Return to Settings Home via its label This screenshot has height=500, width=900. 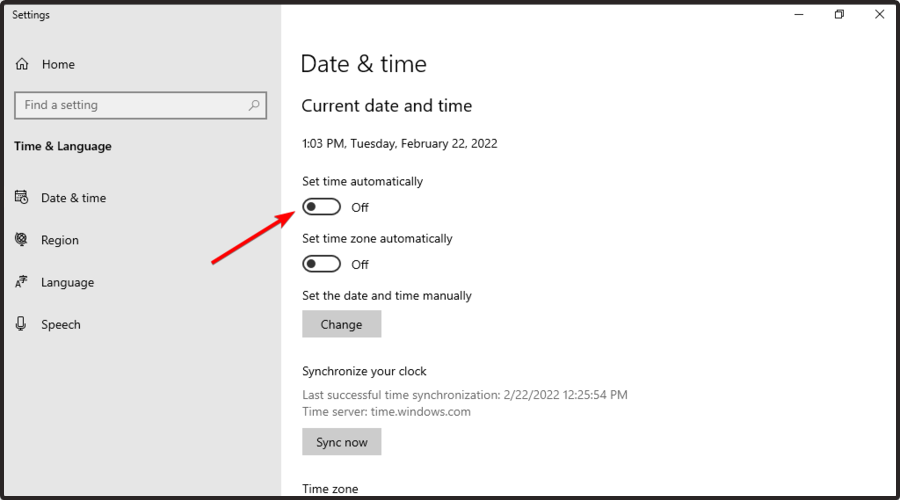coord(58,64)
